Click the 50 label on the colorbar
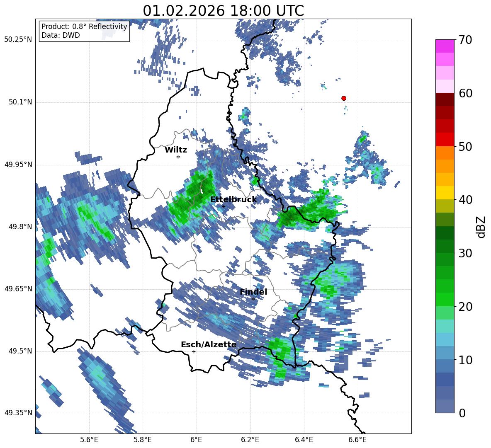 coord(465,147)
